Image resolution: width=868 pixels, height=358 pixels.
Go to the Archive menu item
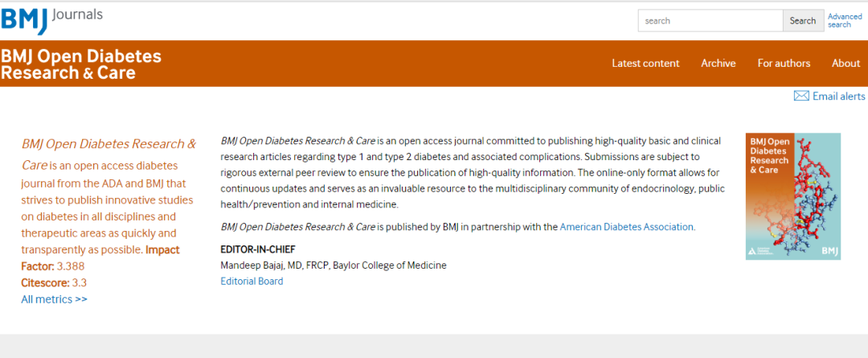[x=718, y=64]
